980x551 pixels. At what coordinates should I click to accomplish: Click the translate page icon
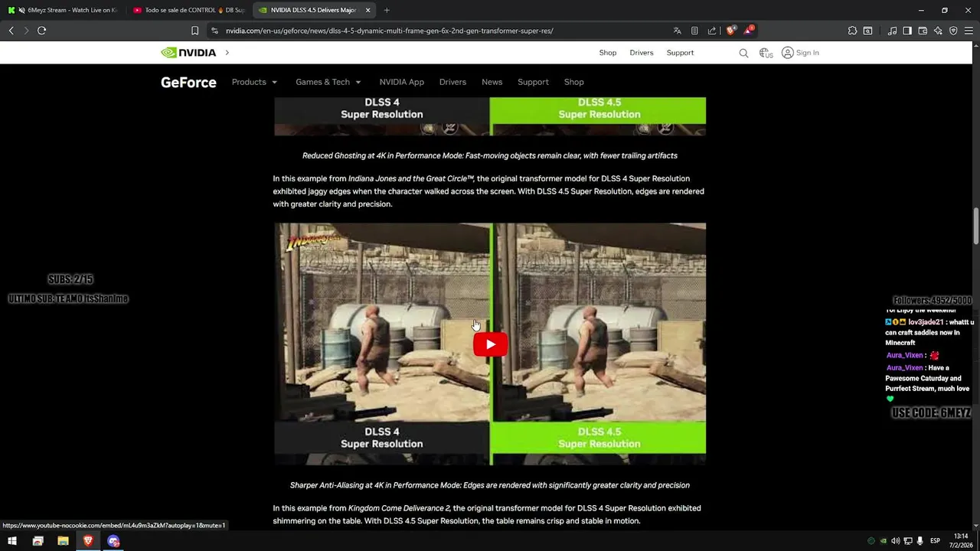pyautogui.click(x=677, y=31)
